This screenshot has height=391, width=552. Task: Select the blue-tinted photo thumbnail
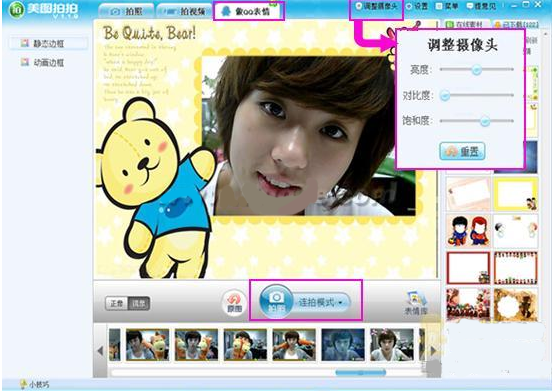coord(343,345)
